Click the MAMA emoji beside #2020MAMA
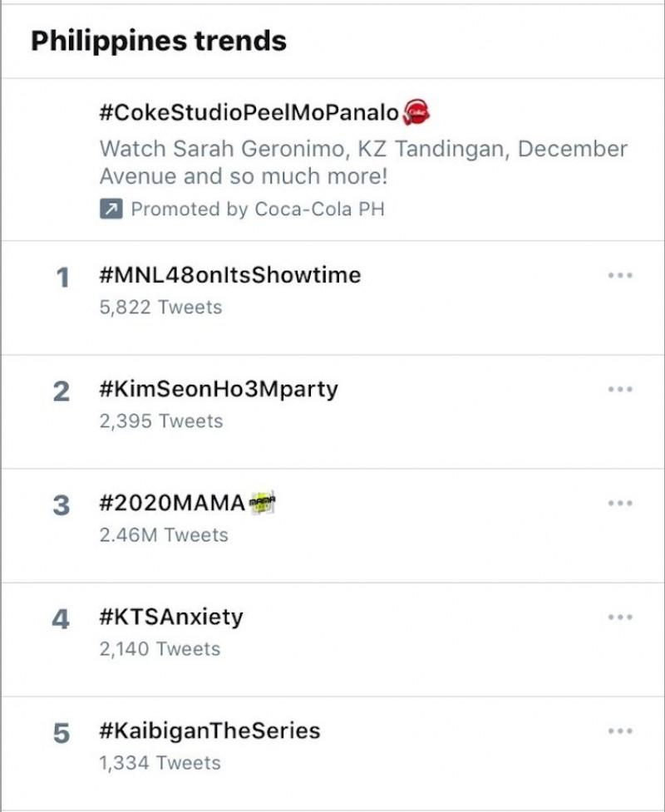Screen dimensions: 665x812 tap(263, 503)
